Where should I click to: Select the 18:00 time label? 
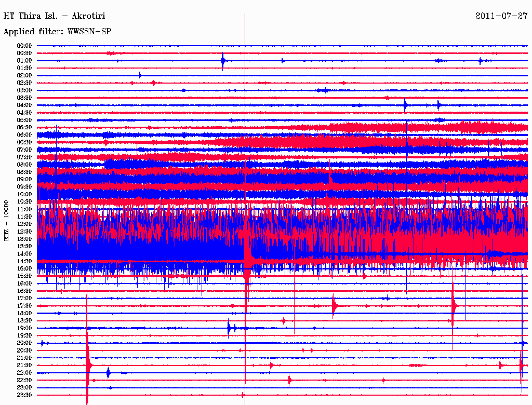[24, 314]
